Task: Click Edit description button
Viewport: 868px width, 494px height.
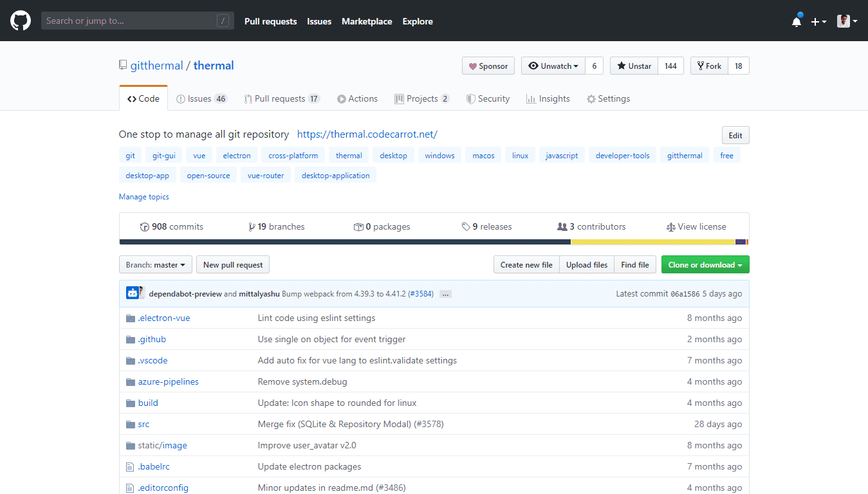Action: click(735, 135)
